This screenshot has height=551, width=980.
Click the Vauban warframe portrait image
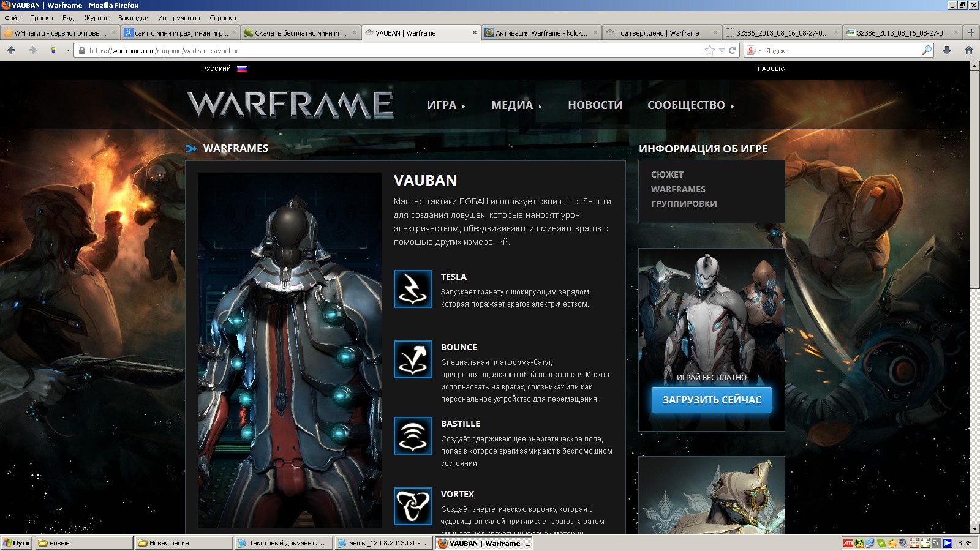pyautogui.click(x=290, y=351)
